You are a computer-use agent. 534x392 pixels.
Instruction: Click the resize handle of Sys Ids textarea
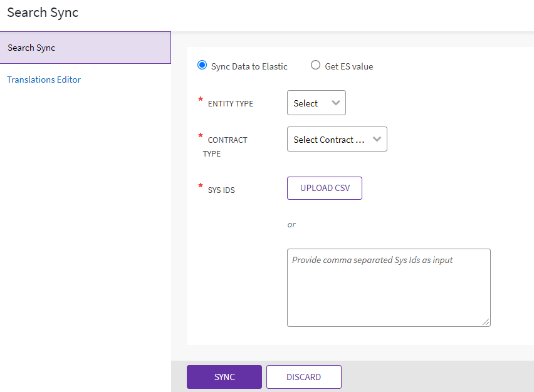click(486, 322)
